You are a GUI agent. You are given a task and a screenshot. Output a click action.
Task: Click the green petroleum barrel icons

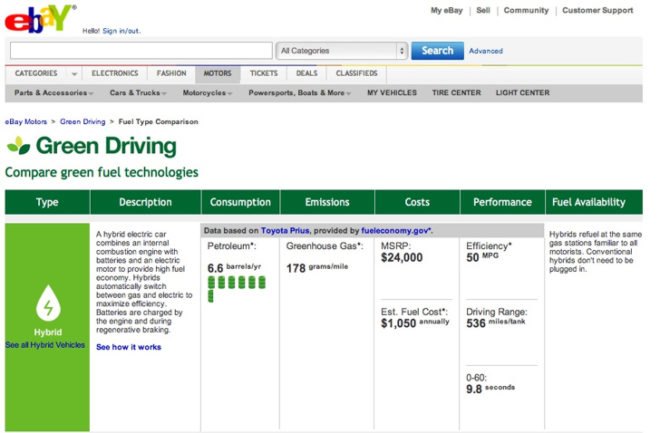pos(237,289)
